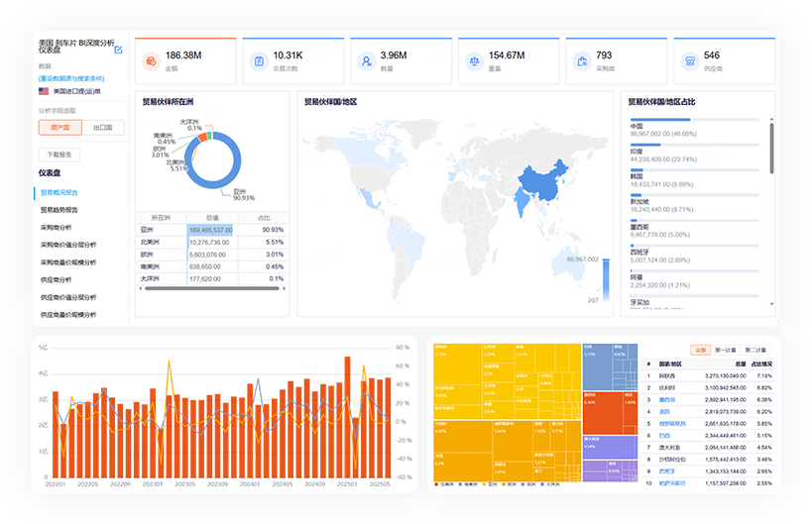Select 第二计量 in the treemap metric switcher

coord(754,350)
